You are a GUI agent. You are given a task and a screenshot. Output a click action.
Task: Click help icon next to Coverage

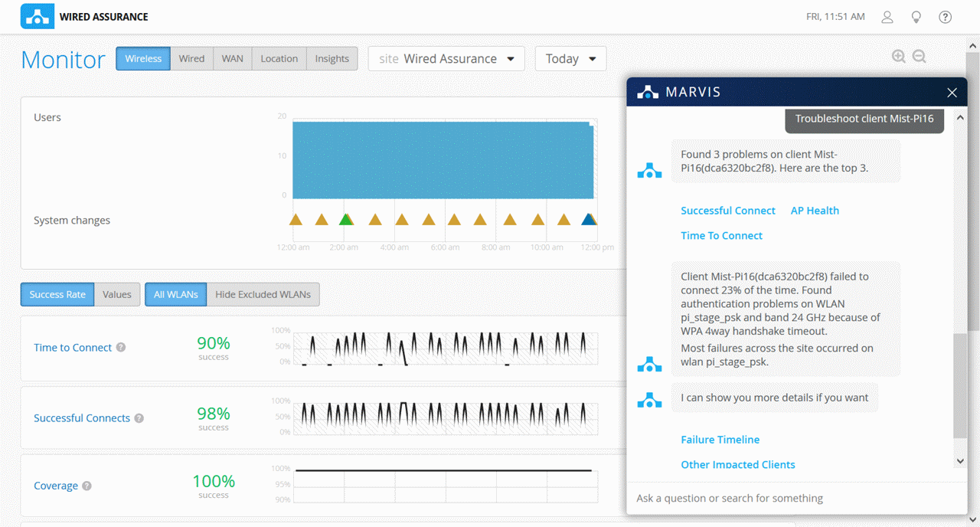coord(87,486)
